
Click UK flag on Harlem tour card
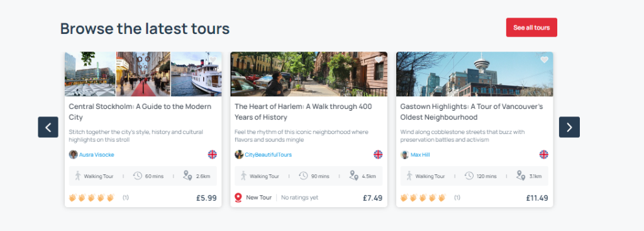click(378, 155)
